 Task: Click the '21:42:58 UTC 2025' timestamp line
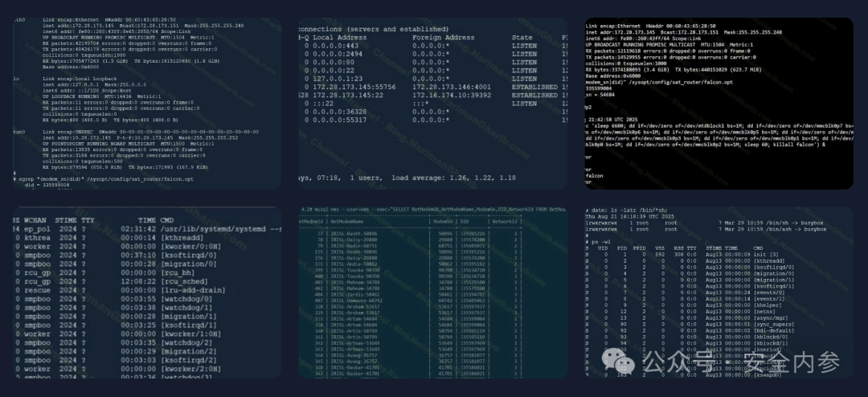pyautogui.click(x=612, y=120)
